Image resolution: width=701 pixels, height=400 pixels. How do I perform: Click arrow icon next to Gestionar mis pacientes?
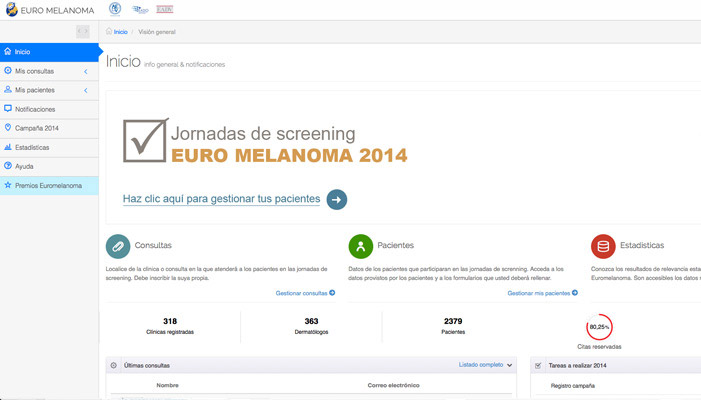click(575, 293)
